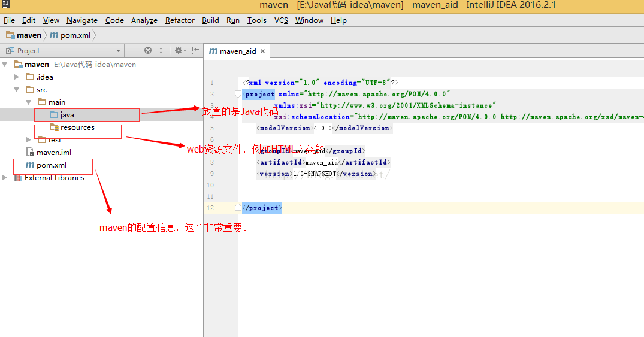Expand External Libraries node

(5, 178)
